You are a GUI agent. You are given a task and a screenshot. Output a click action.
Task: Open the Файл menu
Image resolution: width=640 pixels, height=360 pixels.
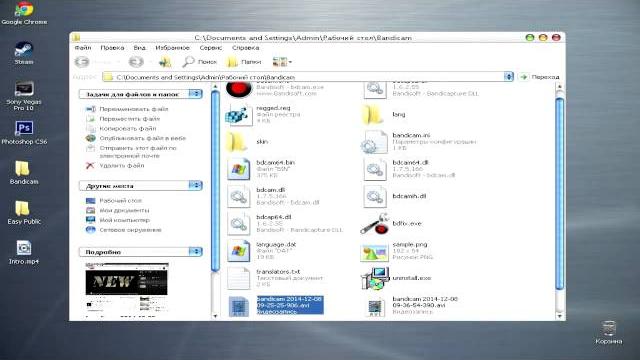[83, 48]
